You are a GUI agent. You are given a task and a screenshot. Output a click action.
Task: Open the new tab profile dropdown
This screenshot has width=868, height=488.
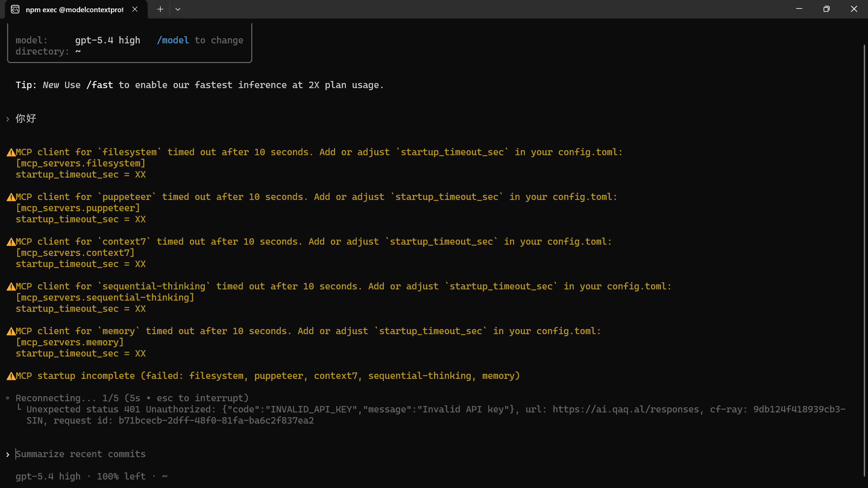178,9
